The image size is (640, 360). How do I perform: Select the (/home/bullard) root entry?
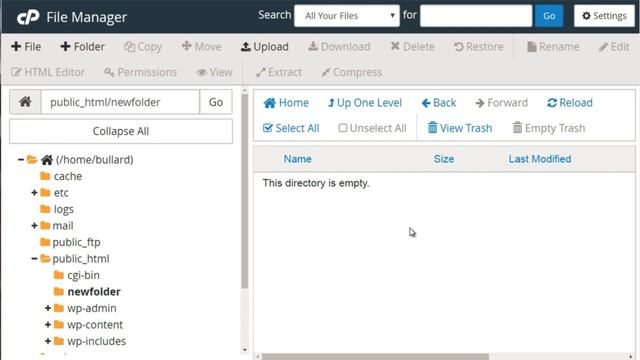[x=95, y=160]
